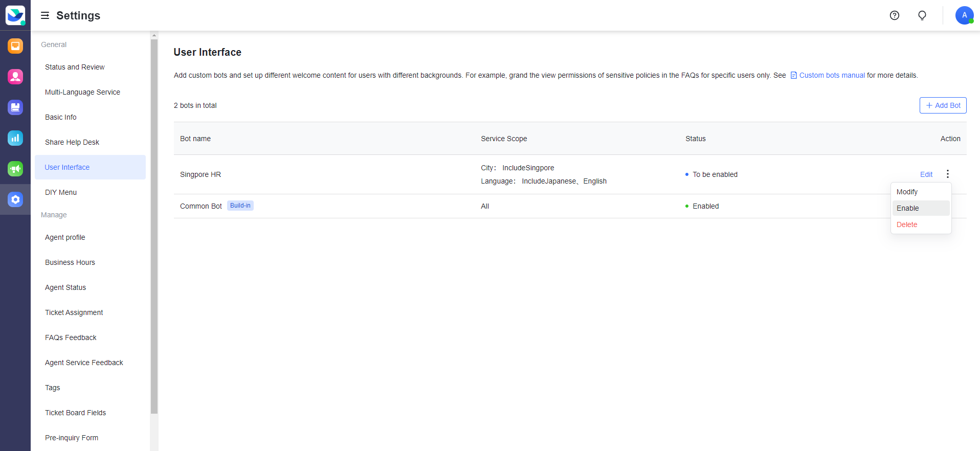Open the Custom bots manual link
980x451 pixels.
[831, 75]
